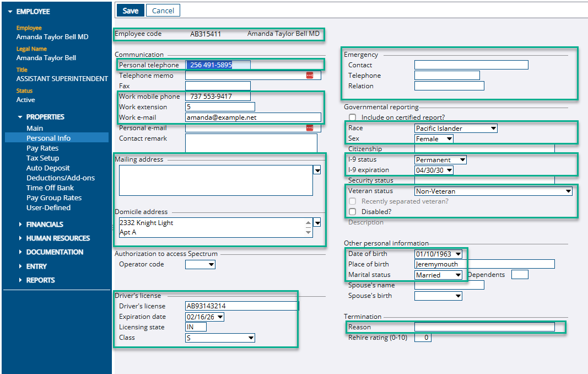Click the Cancel button
The image size is (588, 374).
[x=163, y=10]
